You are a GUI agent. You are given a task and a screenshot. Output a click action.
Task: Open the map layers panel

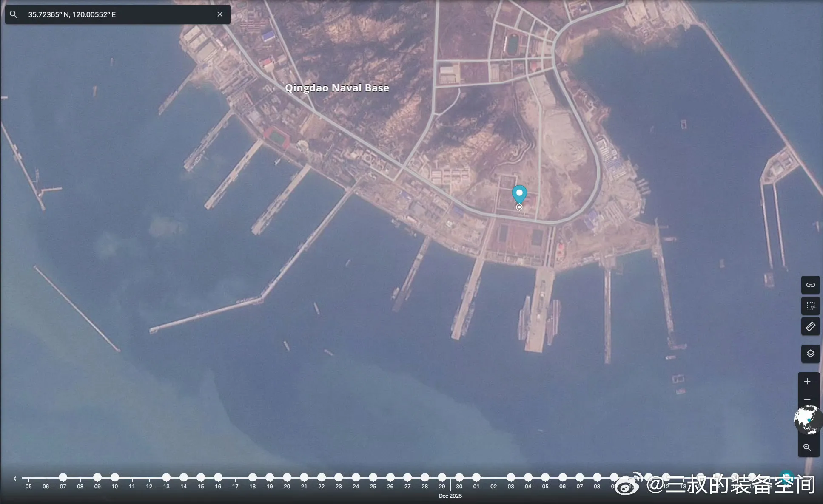click(x=810, y=354)
